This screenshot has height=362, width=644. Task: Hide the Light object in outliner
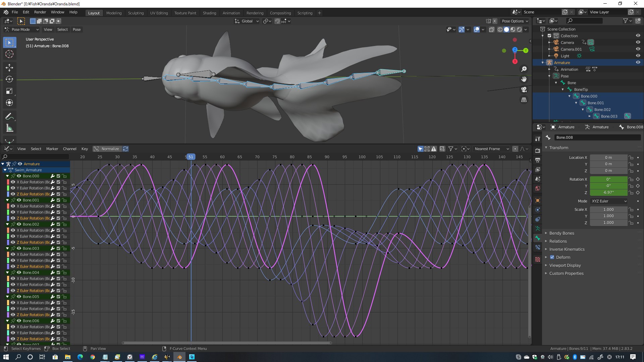pyautogui.click(x=638, y=56)
